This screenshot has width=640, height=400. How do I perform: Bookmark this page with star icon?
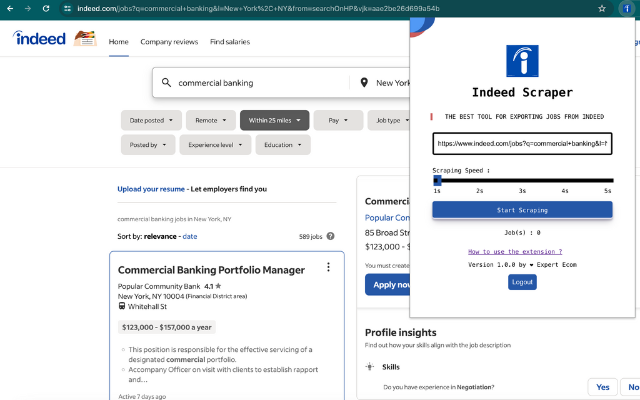pos(602,8)
